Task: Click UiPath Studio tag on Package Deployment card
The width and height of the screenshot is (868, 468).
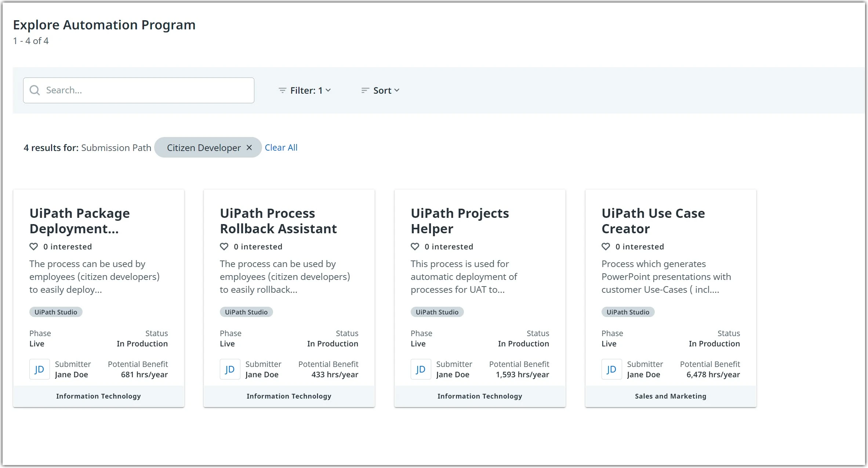Action: [56, 312]
